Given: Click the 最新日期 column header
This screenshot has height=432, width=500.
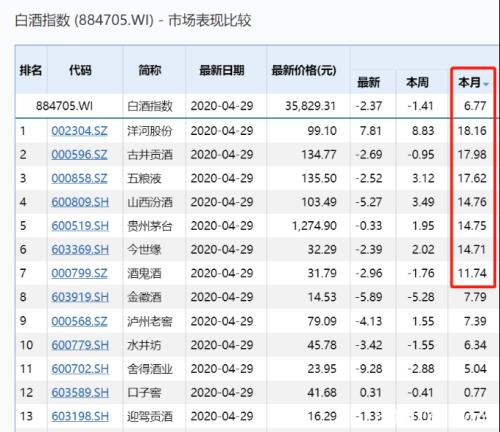Looking at the screenshot, I should click(x=222, y=70).
